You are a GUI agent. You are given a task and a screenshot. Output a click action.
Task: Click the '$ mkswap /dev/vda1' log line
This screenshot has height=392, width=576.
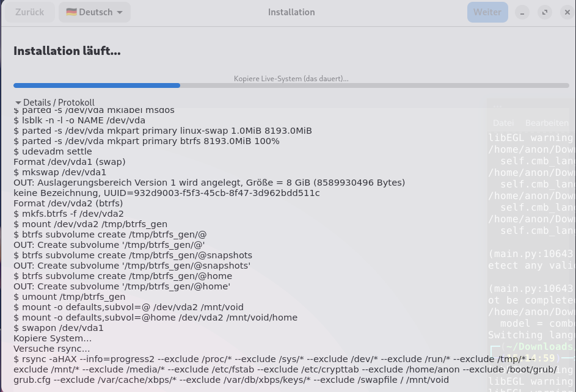point(60,172)
